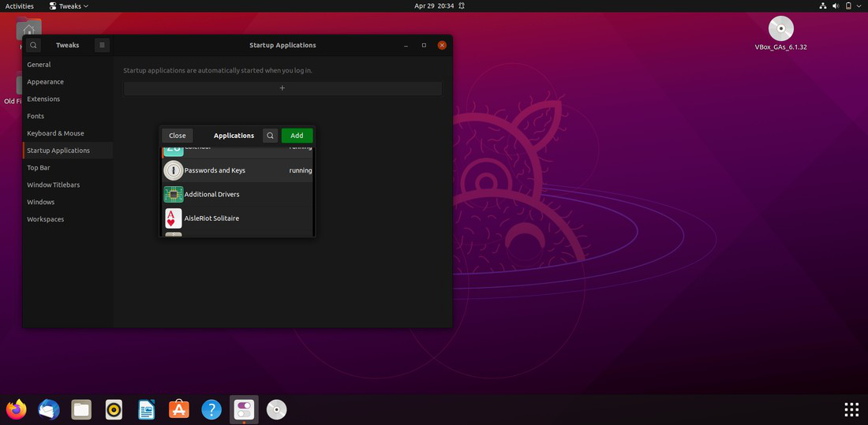Open Files from the dock

81,409
